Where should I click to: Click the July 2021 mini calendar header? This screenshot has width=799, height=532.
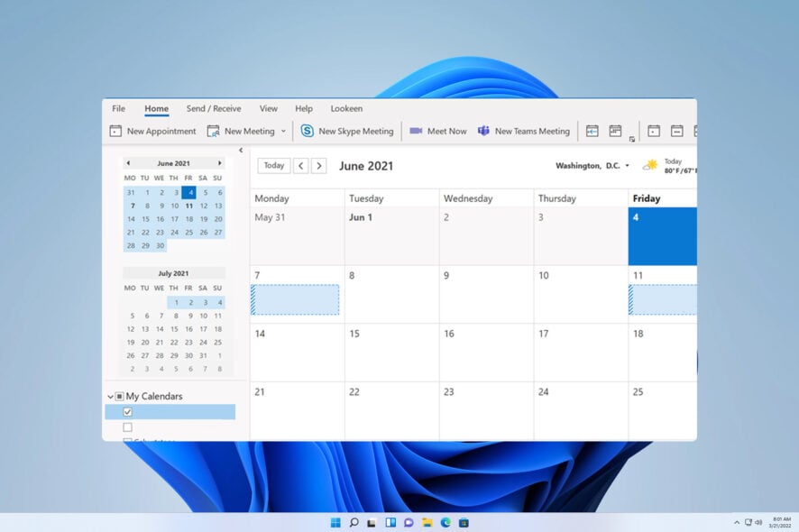coord(173,273)
